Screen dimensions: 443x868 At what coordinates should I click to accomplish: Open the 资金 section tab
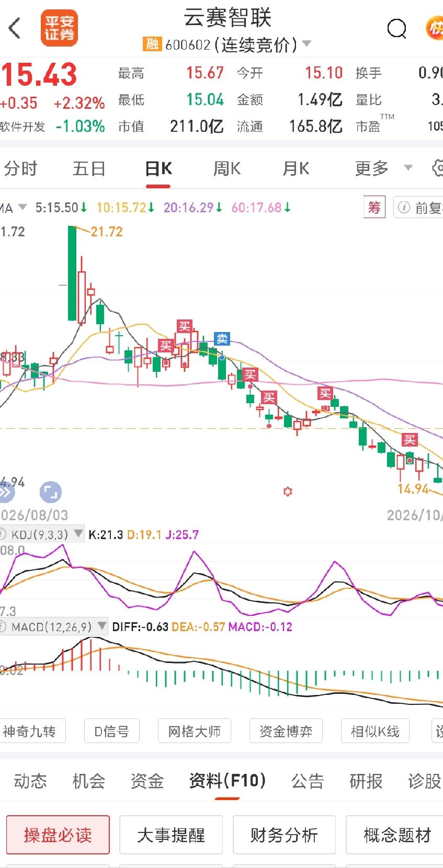147,781
